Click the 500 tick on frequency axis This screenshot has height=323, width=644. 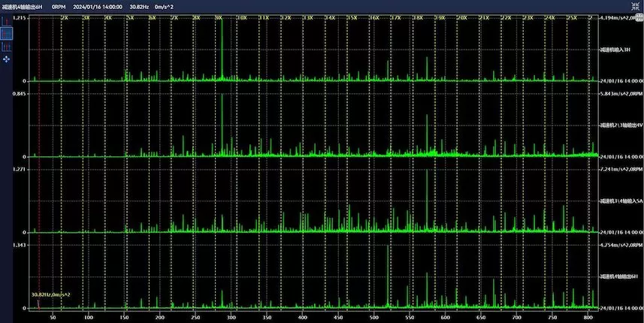click(373, 318)
